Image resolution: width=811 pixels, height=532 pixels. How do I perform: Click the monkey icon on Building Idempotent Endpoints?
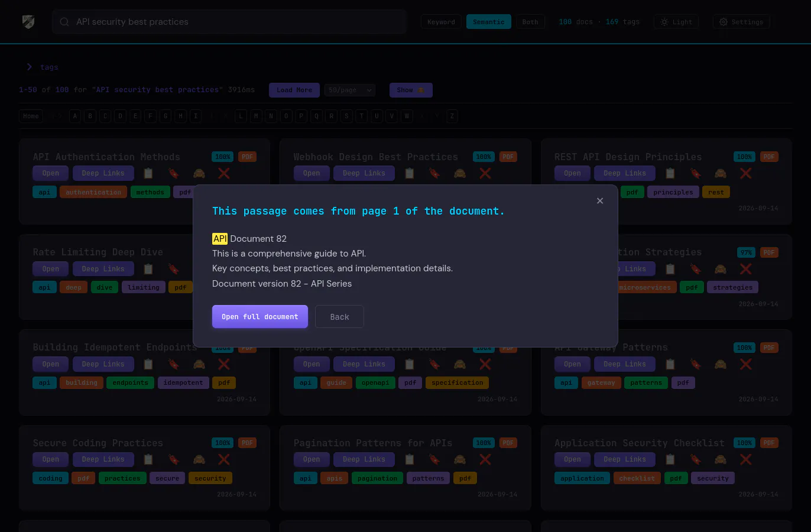tap(199, 364)
